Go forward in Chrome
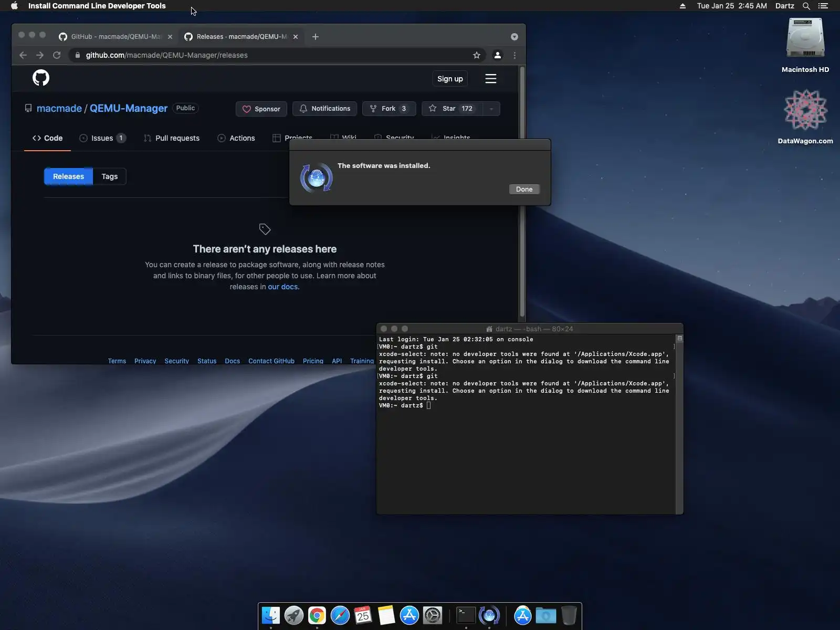This screenshot has height=630, width=840. 40,55
